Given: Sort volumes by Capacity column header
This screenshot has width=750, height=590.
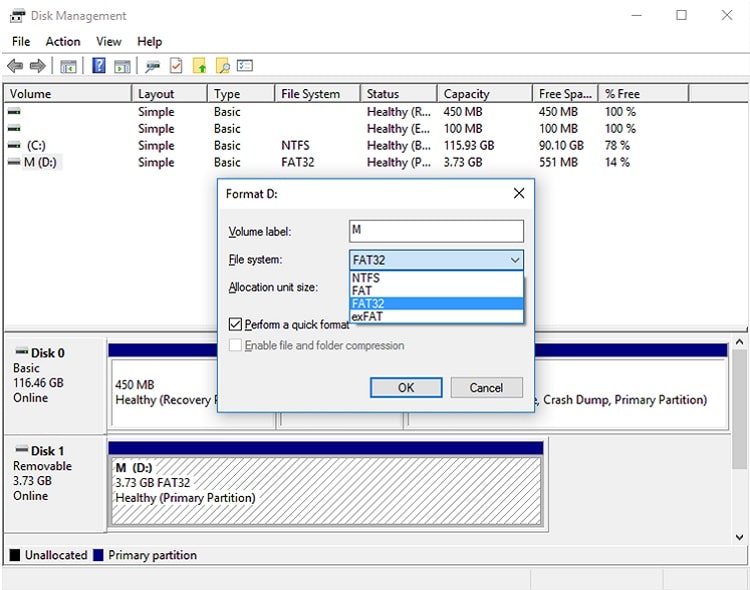Looking at the screenshot, I should 467,94.
